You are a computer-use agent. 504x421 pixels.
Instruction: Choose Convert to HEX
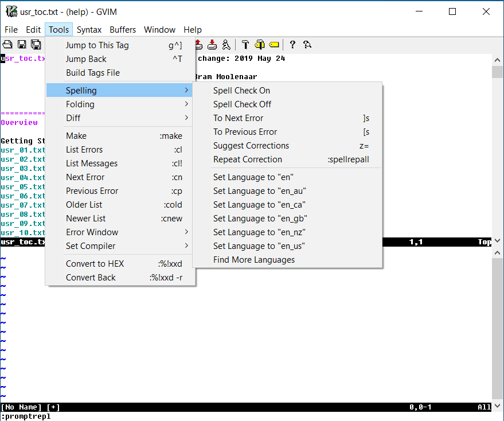[x=119, y=264]
